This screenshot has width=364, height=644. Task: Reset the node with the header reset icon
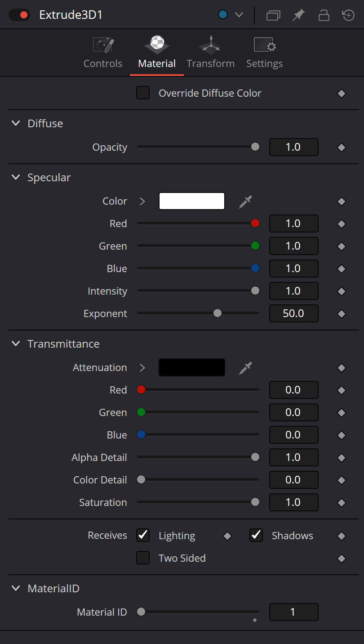pos(348,15)
